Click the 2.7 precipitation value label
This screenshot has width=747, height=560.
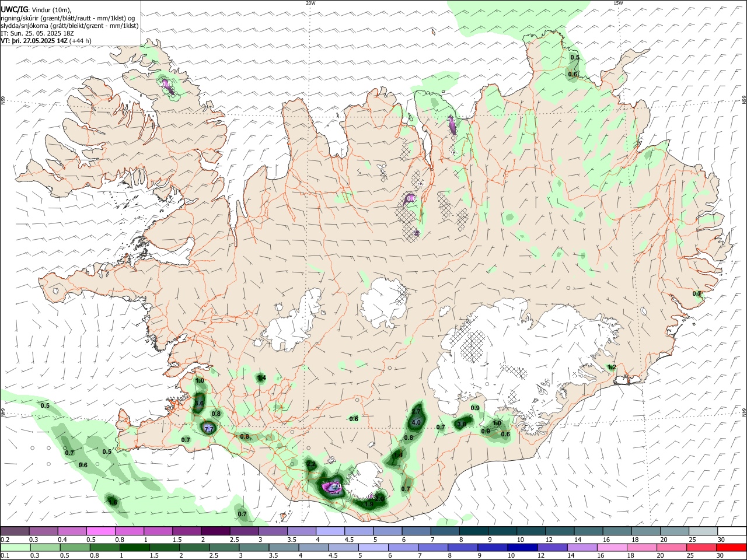(416, 411)
